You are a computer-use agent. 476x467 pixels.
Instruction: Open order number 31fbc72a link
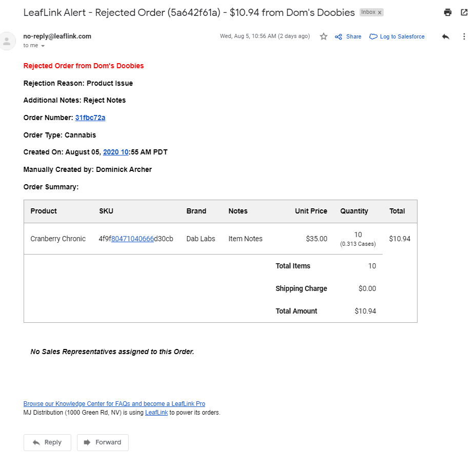point(90,118)
